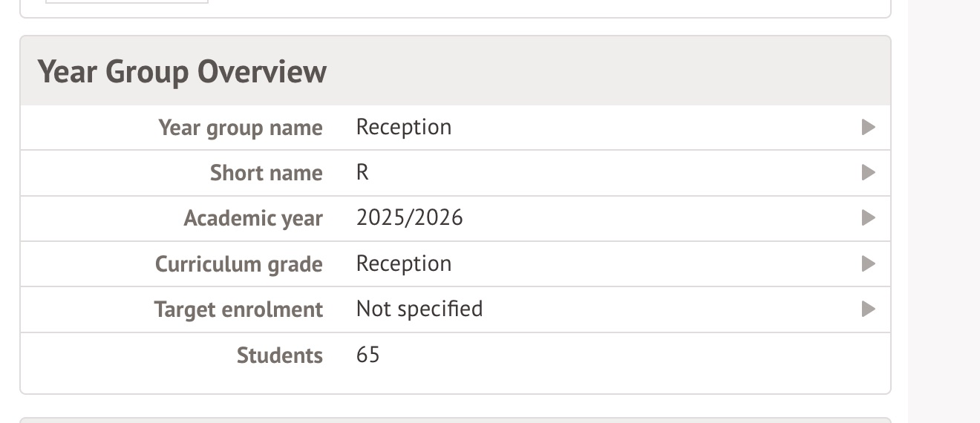The height and width of the screenshot is (423, 980).
Task: Click the Target enrolment arrow icon
Action: pos(868,309)
